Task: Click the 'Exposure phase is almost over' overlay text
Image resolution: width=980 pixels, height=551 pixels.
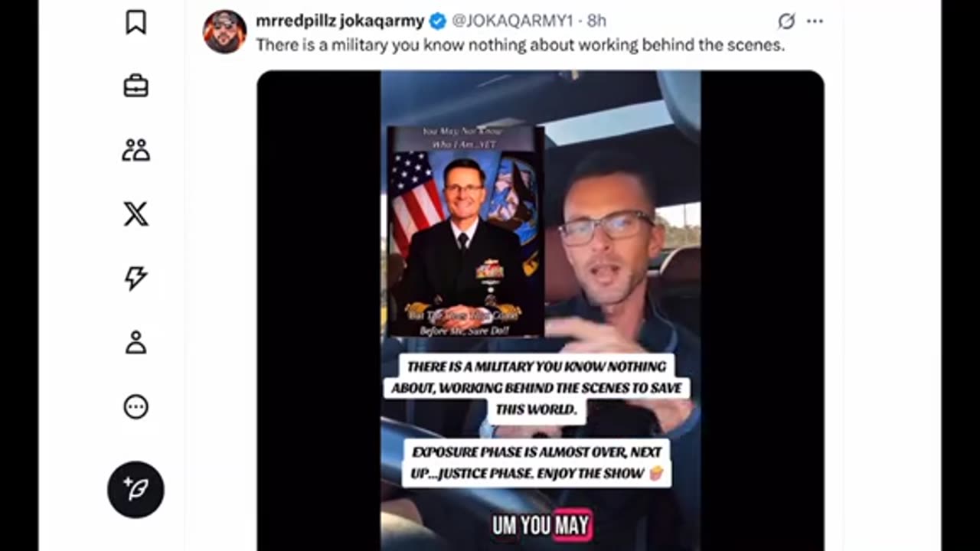Action: [x=536, y=463]
